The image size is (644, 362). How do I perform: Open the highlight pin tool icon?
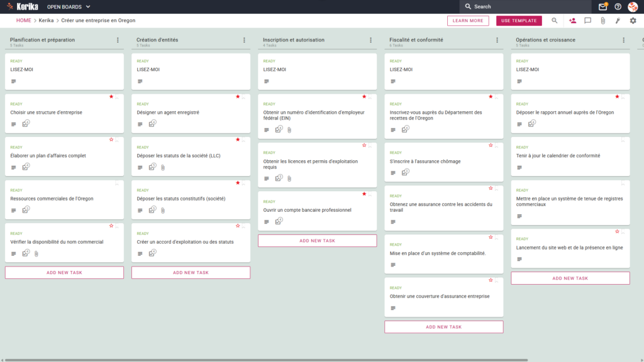[x=618, y=21]
